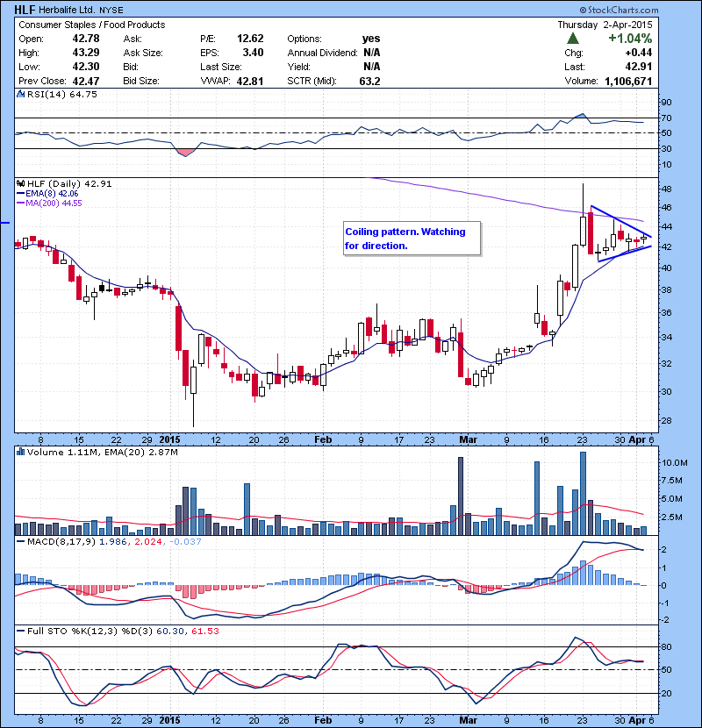702x728 pixels.
Task: Click the SCTR (Mid) value 63.2
Action: click(369, 82)
